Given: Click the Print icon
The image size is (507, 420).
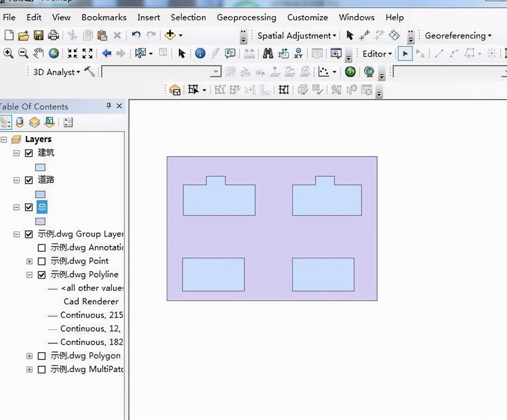Looking at the screenshot, I should coord(54,36).
